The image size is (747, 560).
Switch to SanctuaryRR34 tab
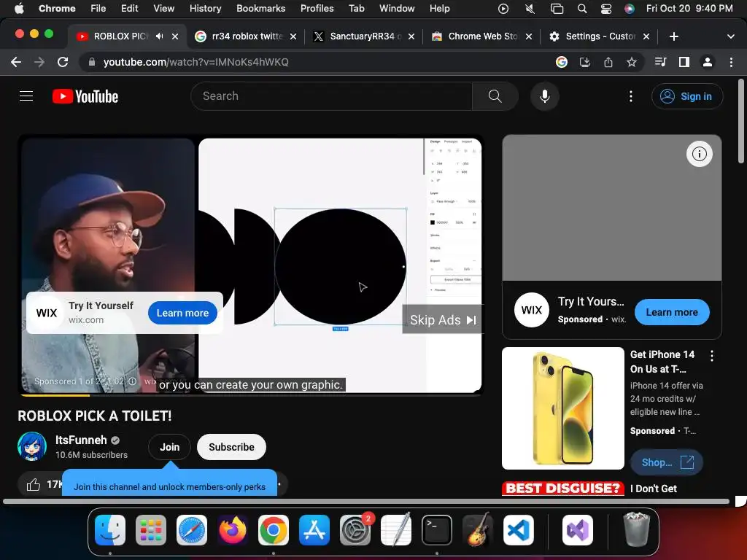tap(365, 36)
